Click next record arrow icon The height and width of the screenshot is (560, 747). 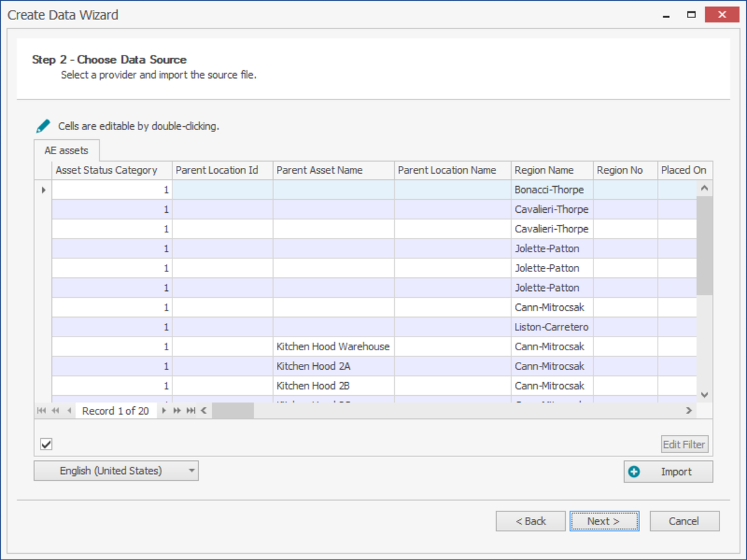tap(164, 411)
